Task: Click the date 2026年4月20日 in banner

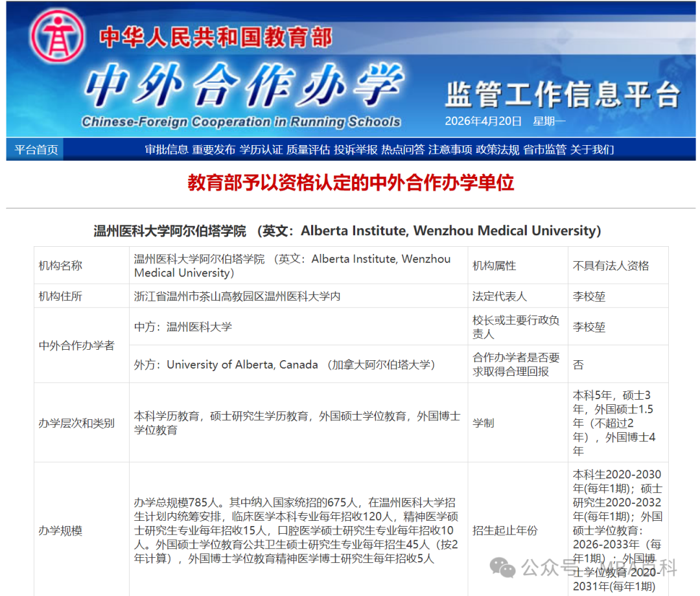Action: click(483, 121)
